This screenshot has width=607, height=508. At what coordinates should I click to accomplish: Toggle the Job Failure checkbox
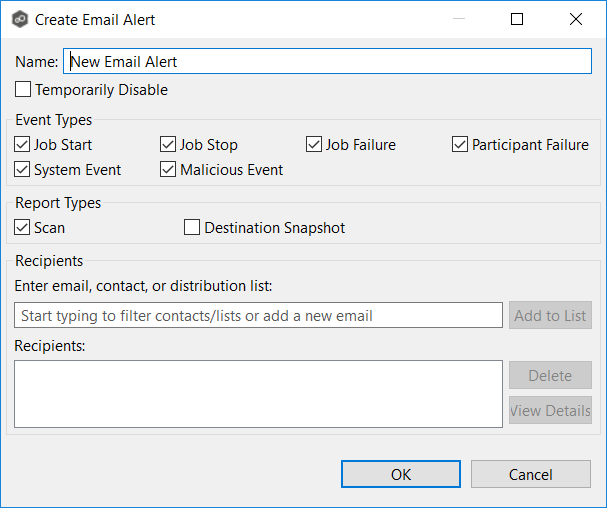tap(314, 145)
